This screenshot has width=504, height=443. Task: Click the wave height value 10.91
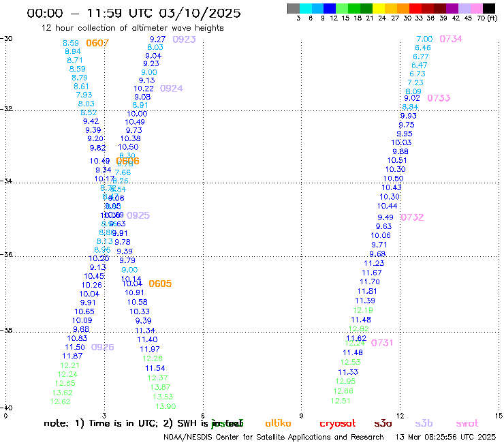pyautogui.click(x=134, y=293)
